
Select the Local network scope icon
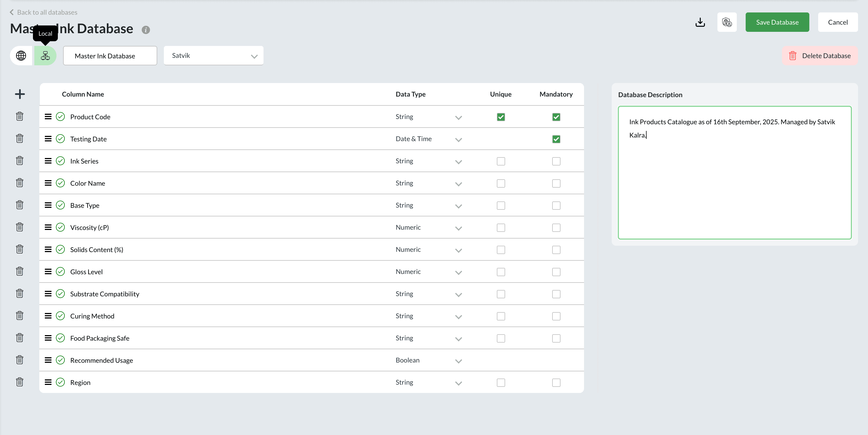pyautogui.click(x=45, y=56)
